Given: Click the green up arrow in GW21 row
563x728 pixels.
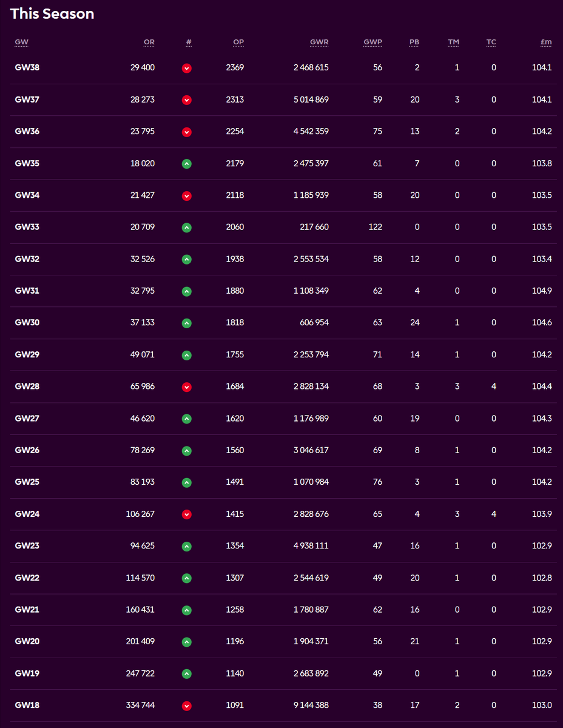Looking at the screenshot, I should (x=187, y=610).
